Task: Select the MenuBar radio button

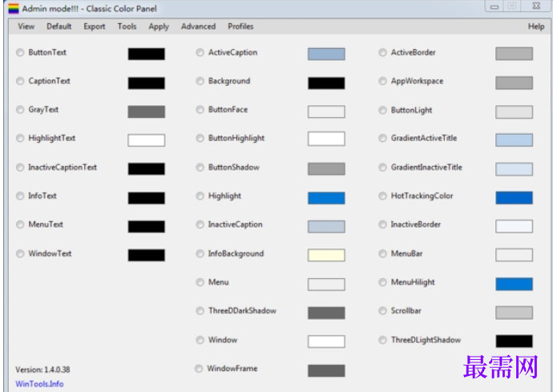Action: (x=382, y=253)
